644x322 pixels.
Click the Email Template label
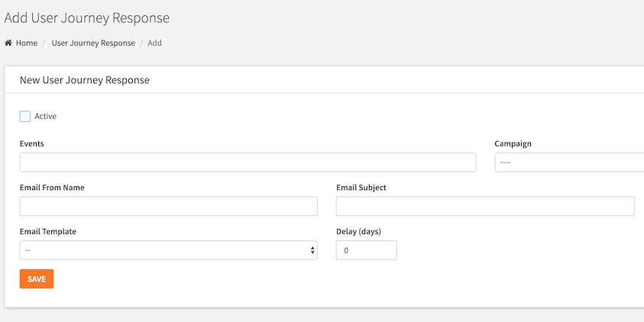point(47,231)
